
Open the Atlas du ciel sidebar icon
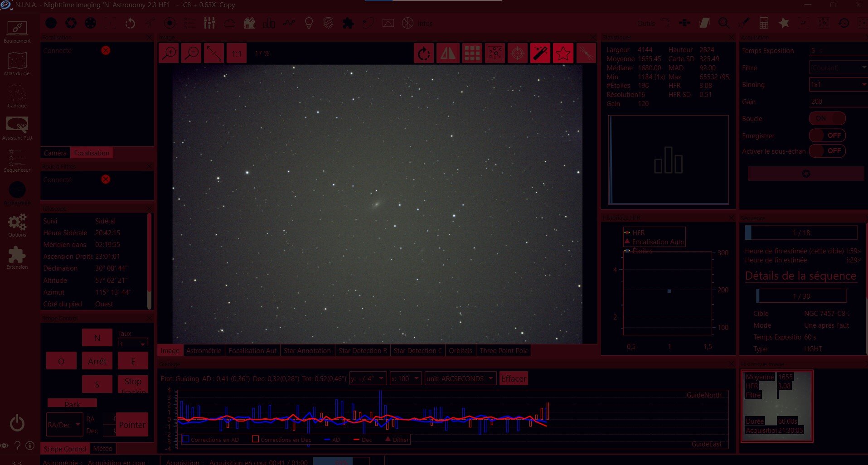pyautogui.click(x=17, y=63)
